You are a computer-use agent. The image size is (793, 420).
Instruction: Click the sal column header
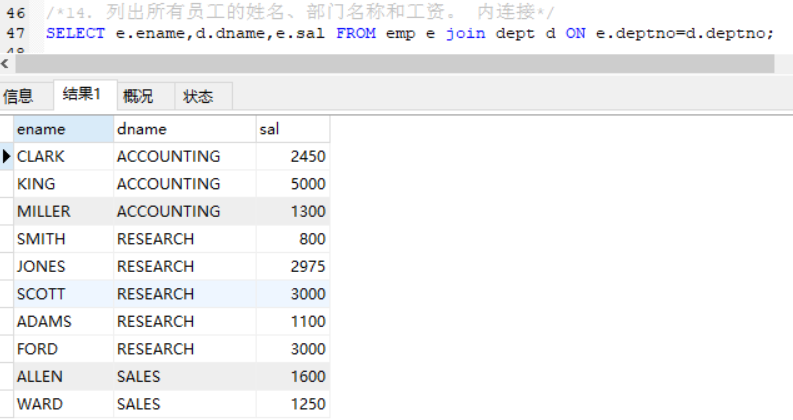tap(292, 129)
